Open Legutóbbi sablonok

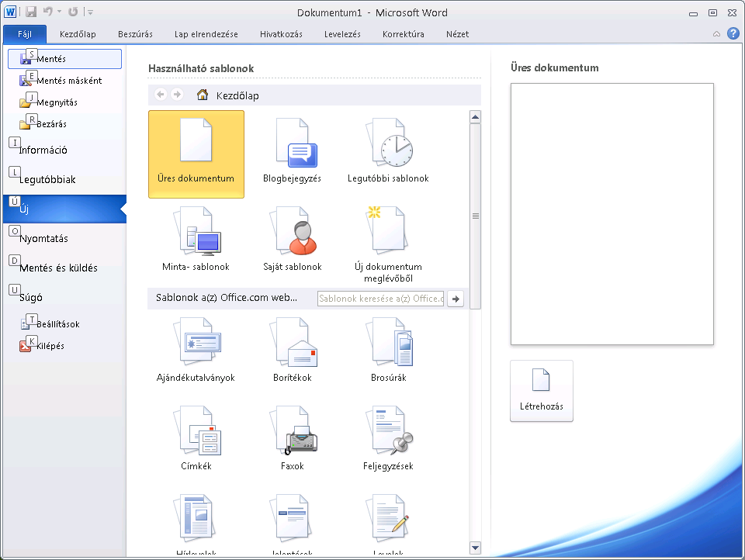pos(388,154)
